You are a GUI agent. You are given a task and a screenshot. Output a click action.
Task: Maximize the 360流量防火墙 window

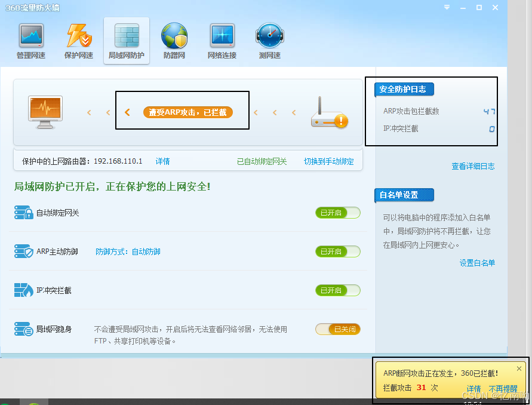(479, 8)
